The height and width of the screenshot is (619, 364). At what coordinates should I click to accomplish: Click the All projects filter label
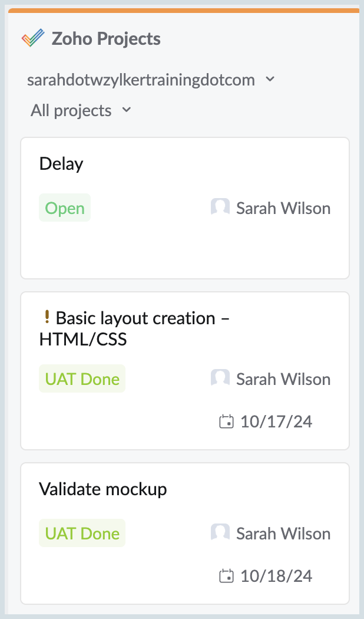(71, 110)
